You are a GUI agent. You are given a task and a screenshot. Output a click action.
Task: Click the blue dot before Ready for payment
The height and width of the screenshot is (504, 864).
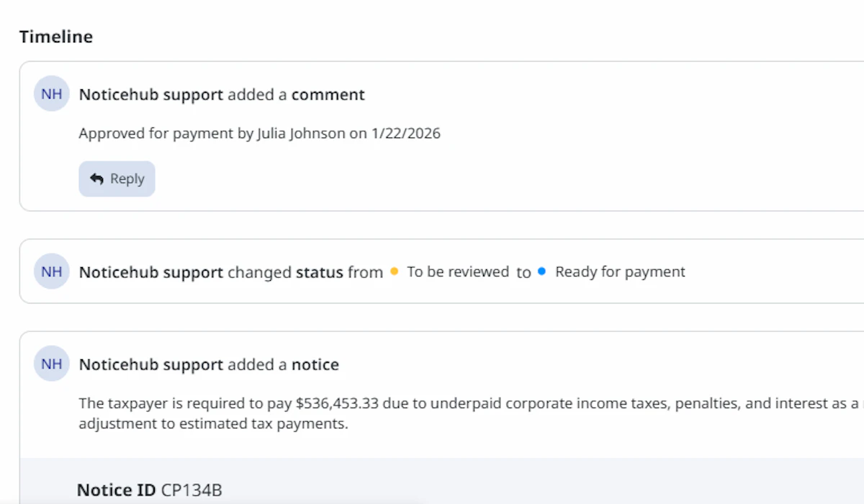541,271
